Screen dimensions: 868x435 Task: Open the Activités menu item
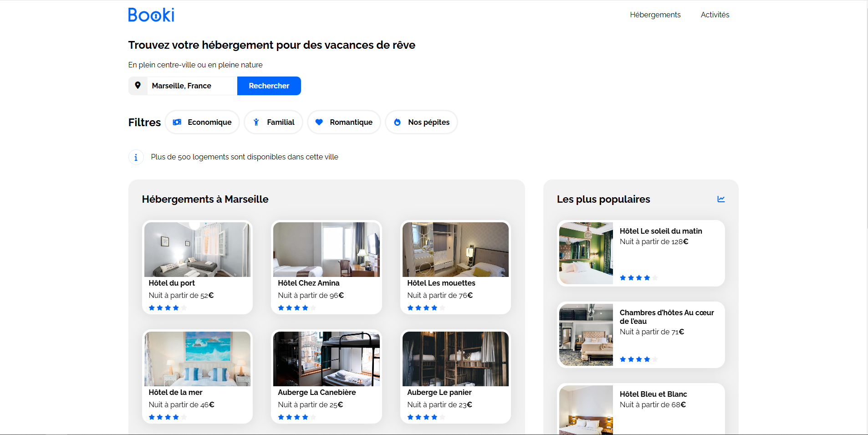click(715, 15)
